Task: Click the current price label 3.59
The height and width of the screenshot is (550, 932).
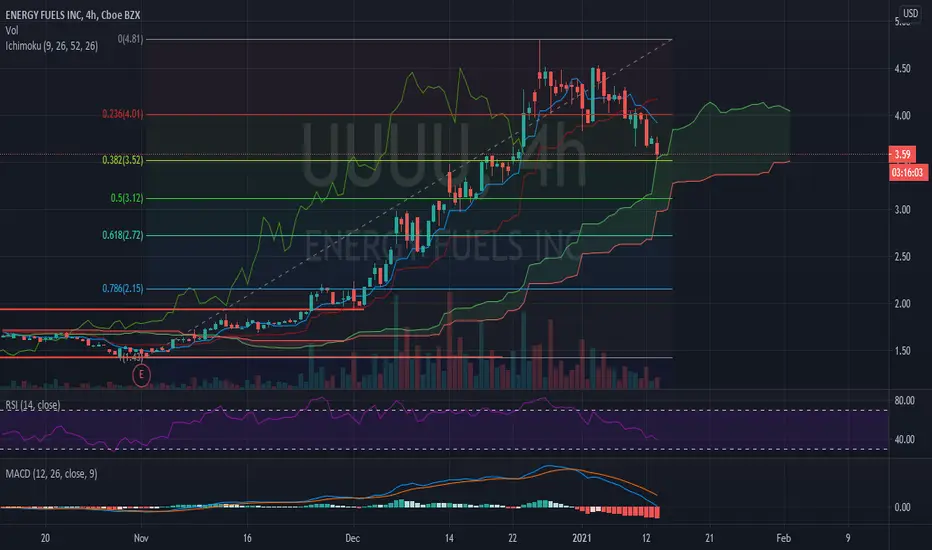Action: [x=902, y=155]
